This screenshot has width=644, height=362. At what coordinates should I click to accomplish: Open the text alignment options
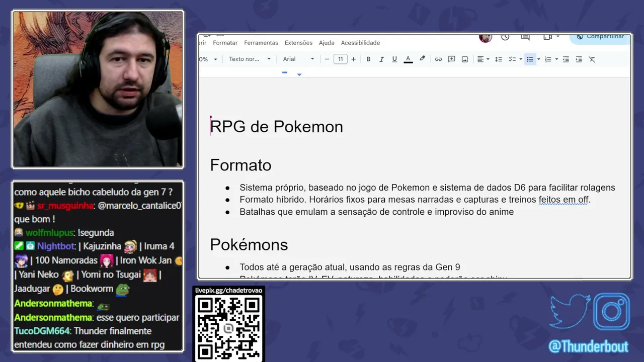tap(483, 59)
